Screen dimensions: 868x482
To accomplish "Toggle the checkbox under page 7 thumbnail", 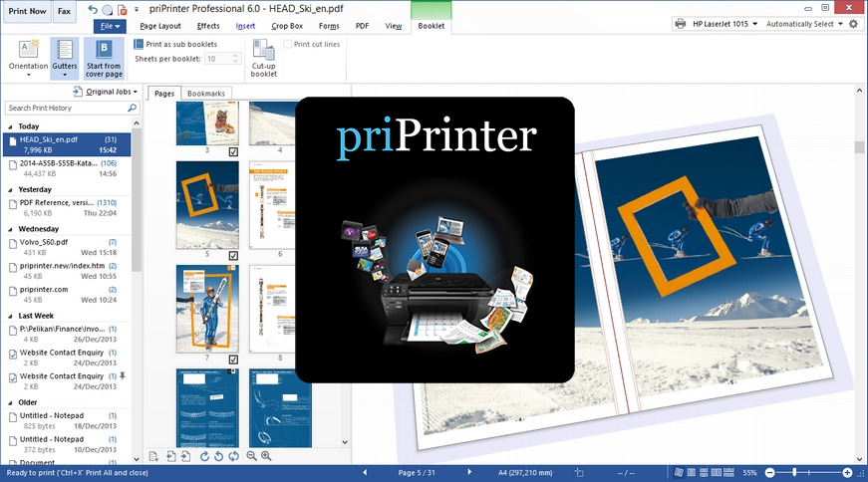I will 233,360.
